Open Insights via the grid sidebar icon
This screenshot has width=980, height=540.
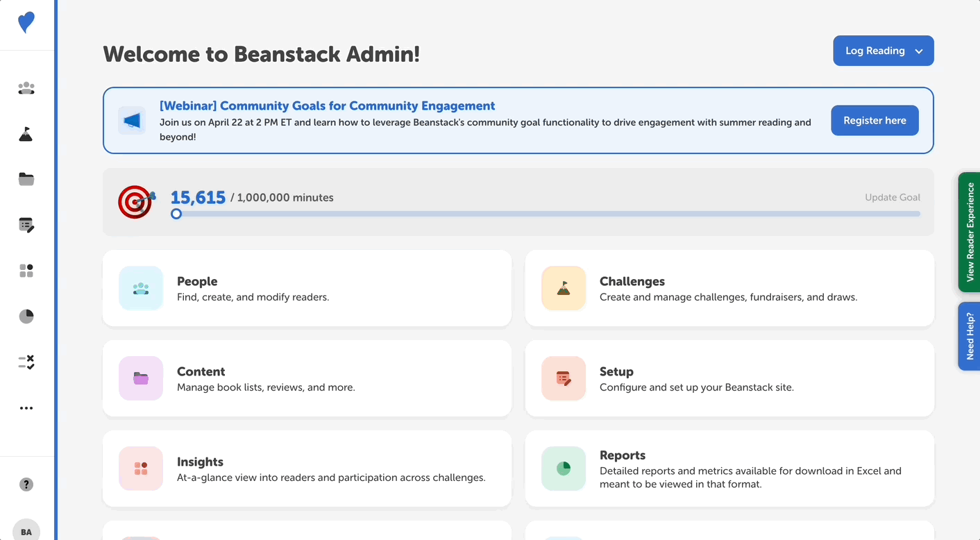coord(26,271)
